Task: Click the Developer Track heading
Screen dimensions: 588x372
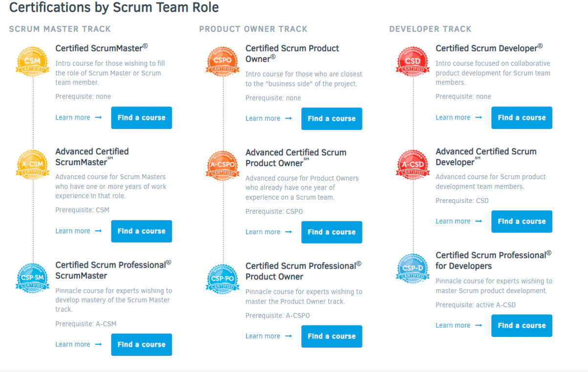Action: point(431,29)
